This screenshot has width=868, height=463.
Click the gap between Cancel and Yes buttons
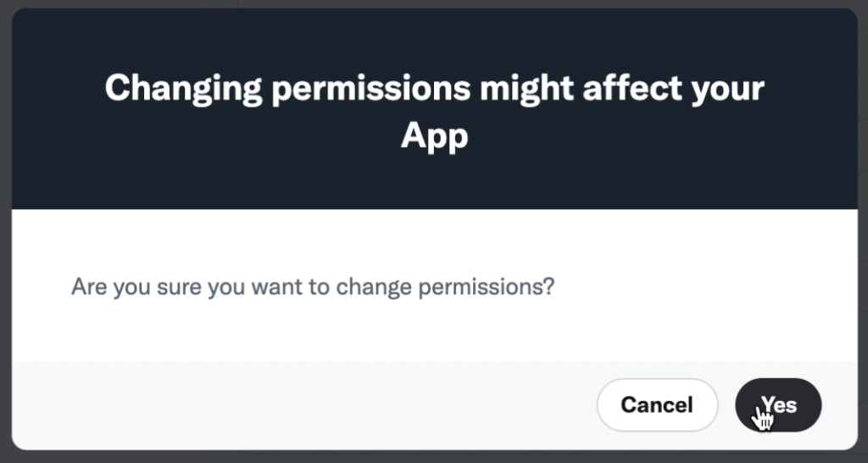point(726,404)
